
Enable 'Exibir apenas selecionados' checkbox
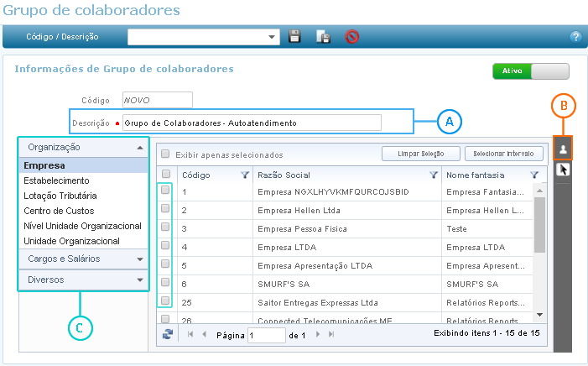click(165, 154)
